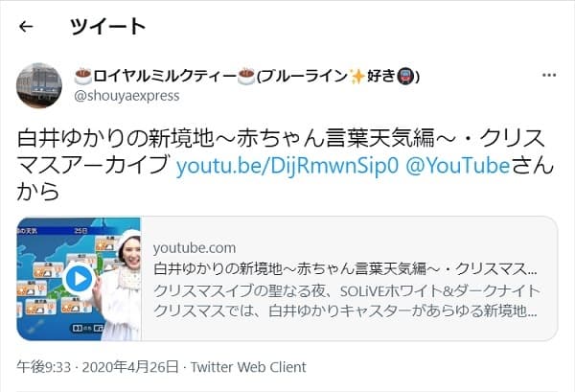Click the train emoji after 好き
The height and width of the screenshot is (392, 575).
point(406,77)
